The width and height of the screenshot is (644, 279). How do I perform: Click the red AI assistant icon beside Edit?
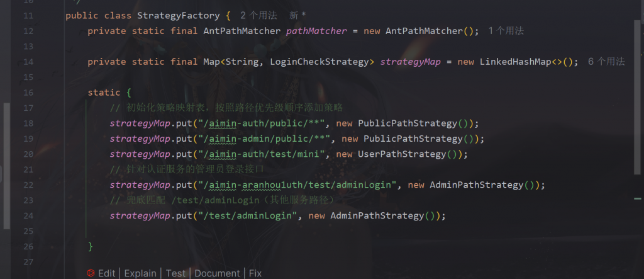pyautogui.click(x=91, y=273)
